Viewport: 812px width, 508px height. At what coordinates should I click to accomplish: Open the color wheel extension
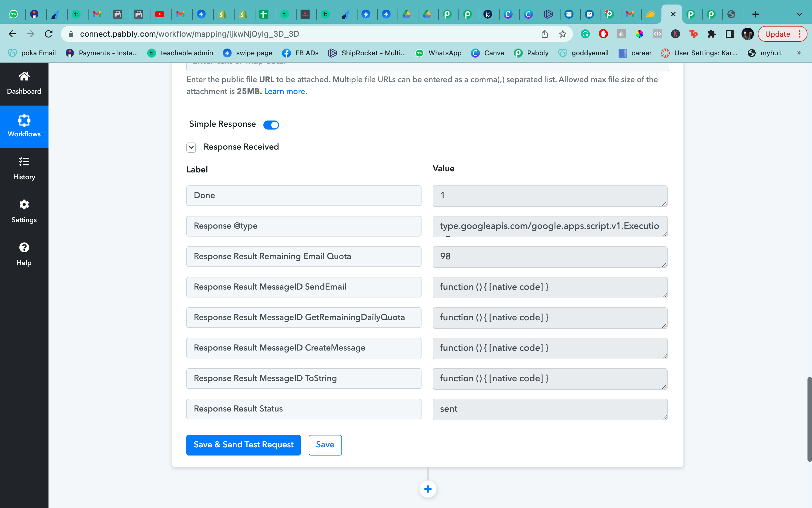639,34
